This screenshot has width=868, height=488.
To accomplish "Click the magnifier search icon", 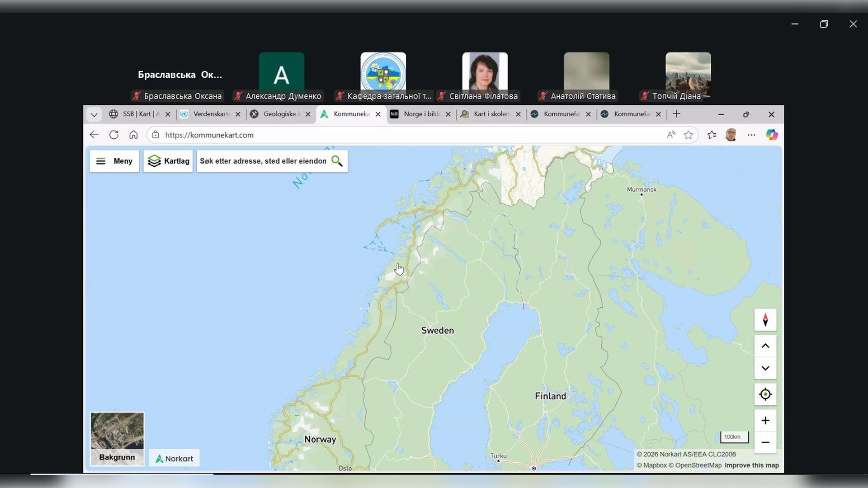I will pos(337,161).
